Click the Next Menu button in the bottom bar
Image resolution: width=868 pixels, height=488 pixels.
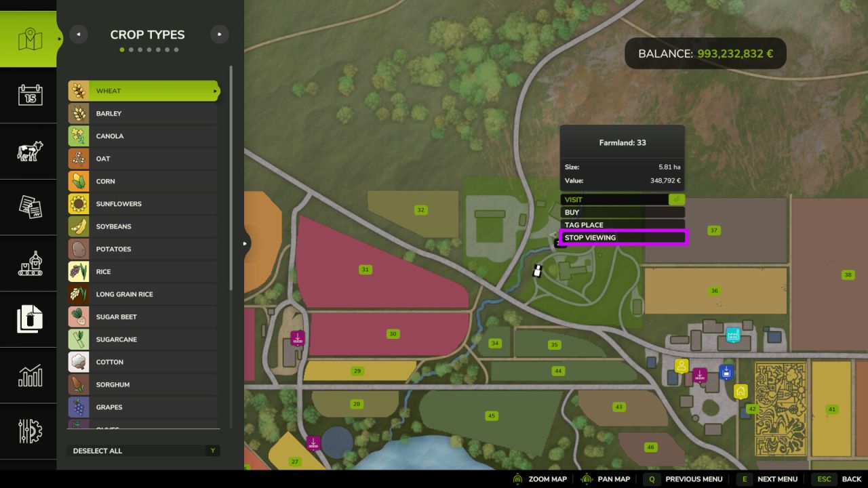(x=768, y=479)
